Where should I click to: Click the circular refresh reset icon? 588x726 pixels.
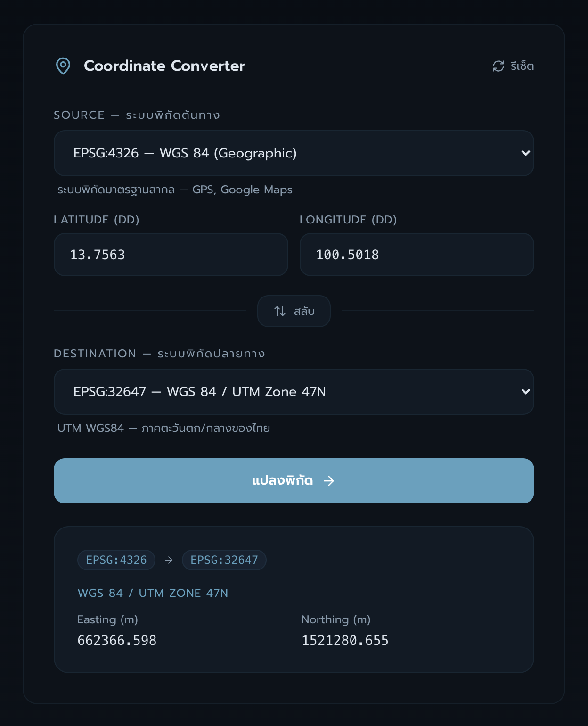pyautogui.click(x=498, y=66)
